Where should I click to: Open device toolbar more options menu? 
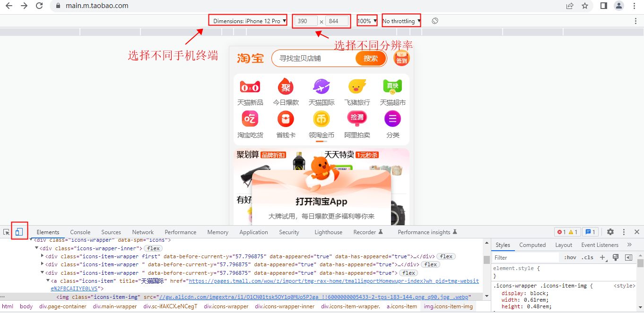pyautogui.click(x=635, y=21)
